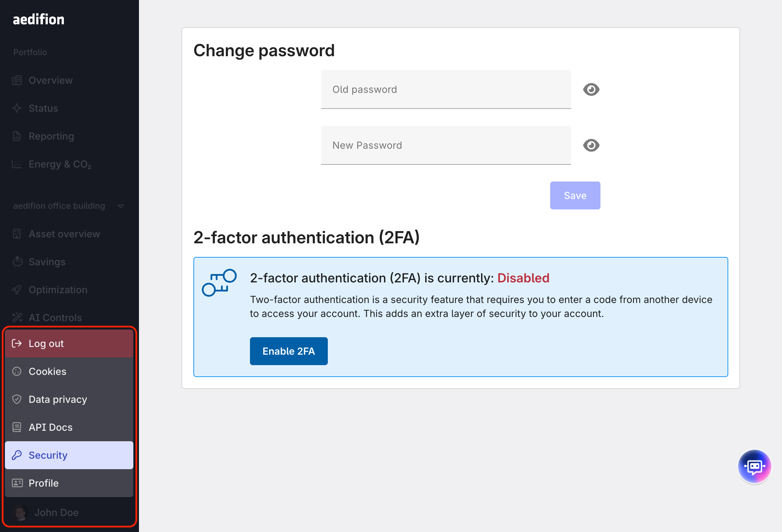Click into the New Password field
This screenshot has width=782, height=532.
446,145
